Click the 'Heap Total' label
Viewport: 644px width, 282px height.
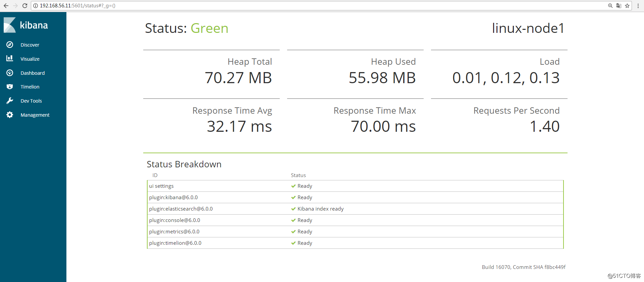250,62
